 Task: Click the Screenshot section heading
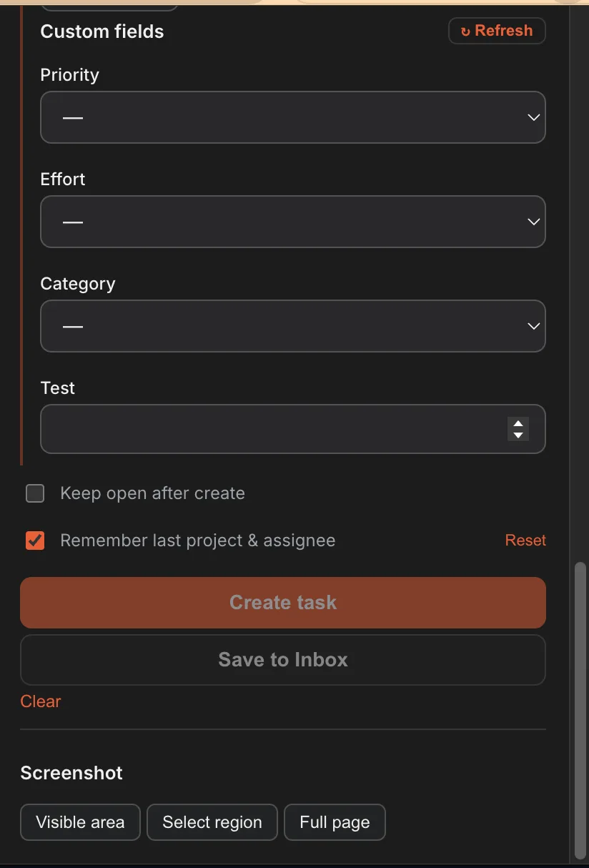point(71,773)
